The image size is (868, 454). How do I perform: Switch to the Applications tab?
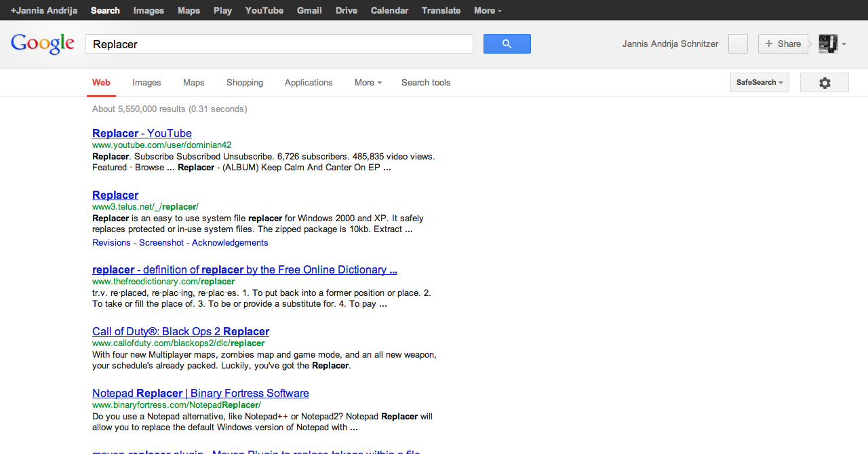pyautogui.click(x=309, y=83)
